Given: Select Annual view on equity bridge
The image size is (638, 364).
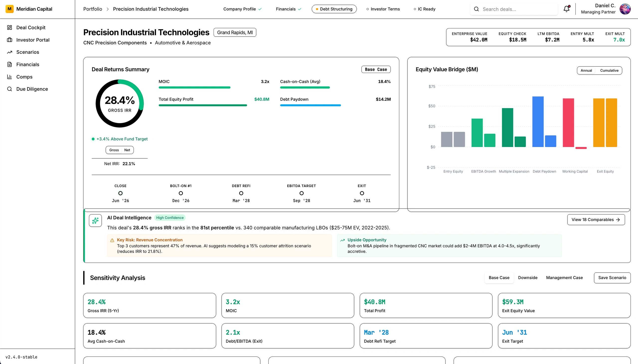Looking at the screenshot, I should (586, 71).
